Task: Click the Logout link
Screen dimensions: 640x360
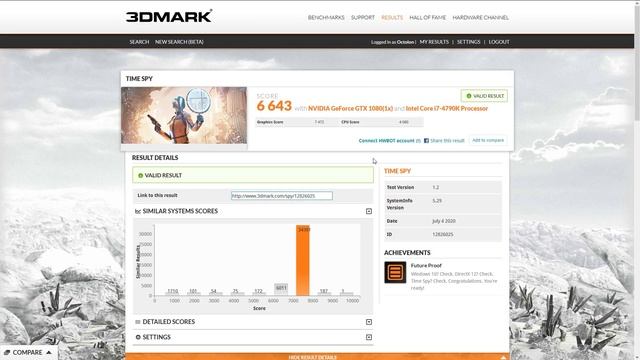Action: point(499,42)
